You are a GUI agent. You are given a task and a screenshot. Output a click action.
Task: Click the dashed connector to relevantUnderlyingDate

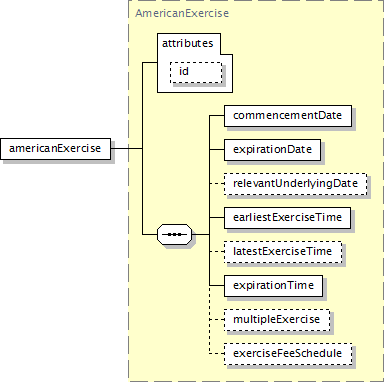point(217,184)
